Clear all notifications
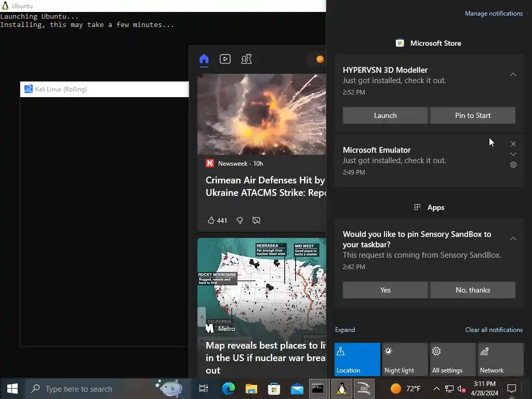 494,330
